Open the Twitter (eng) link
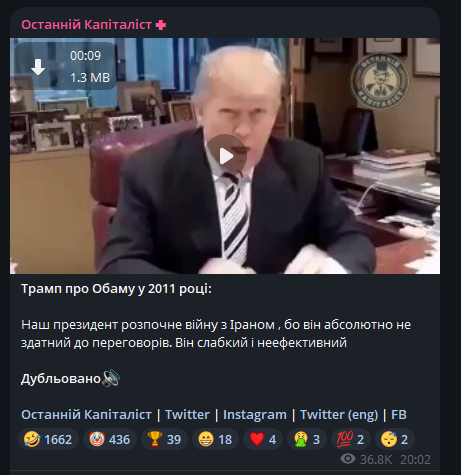 tap(339, 415)
